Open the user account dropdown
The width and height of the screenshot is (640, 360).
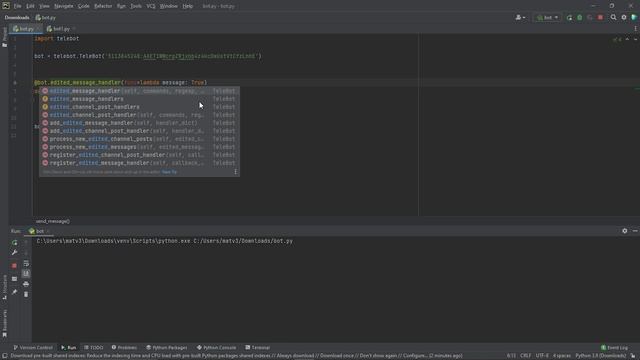[520, 18]
